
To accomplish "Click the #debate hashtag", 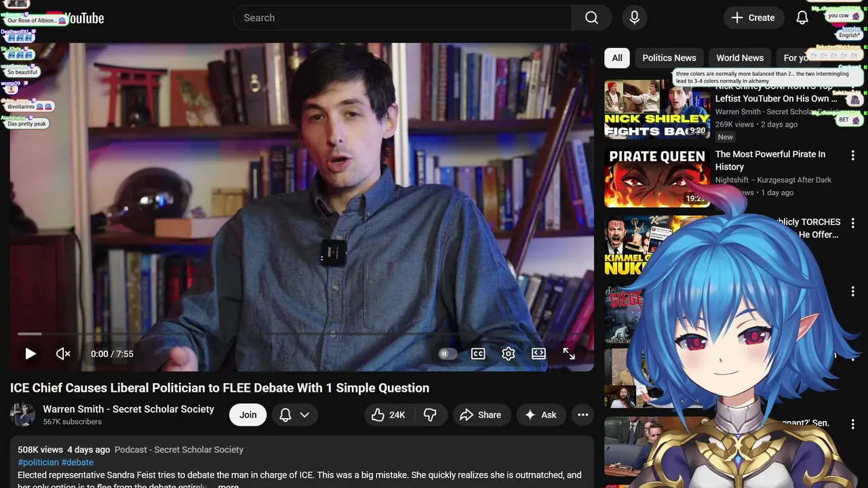I will (x=77, y=462).
